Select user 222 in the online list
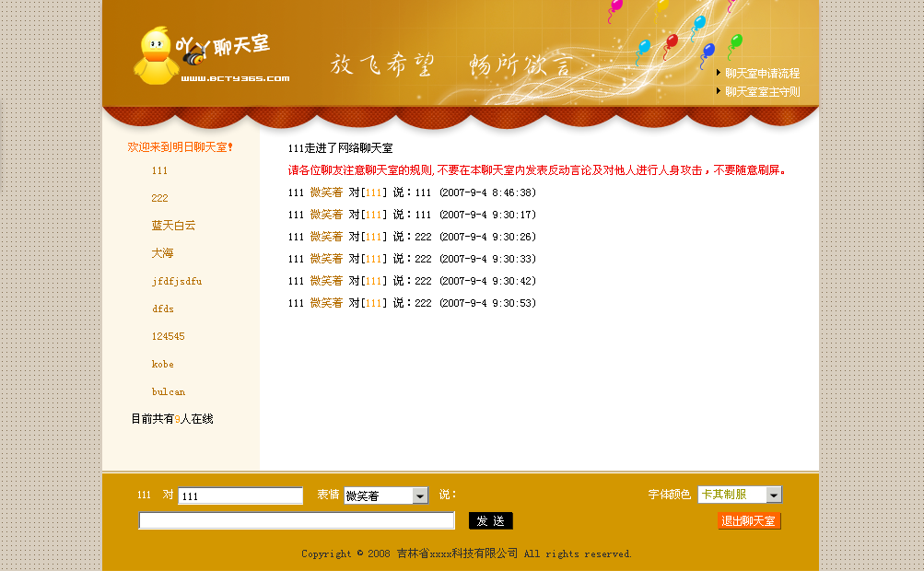Viewport: 924px width, 571px height. pyautogui.click(x=160, y=199)
